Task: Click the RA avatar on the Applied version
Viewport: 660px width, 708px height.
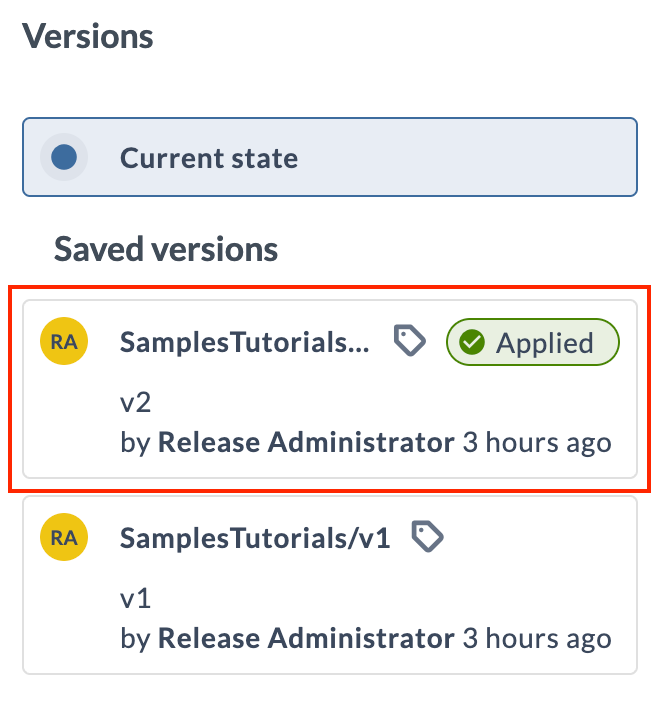Action: click(x=64, y=342)
